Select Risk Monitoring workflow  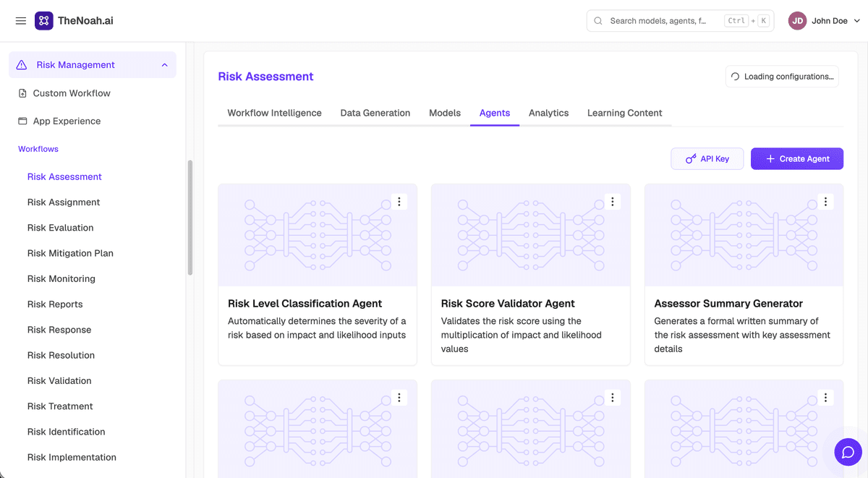click(61, 278)
